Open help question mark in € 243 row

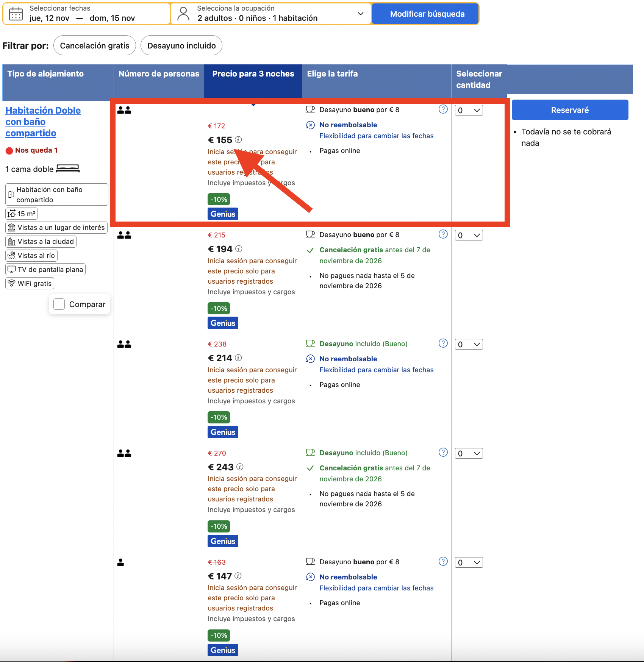[x=443, y=453]
